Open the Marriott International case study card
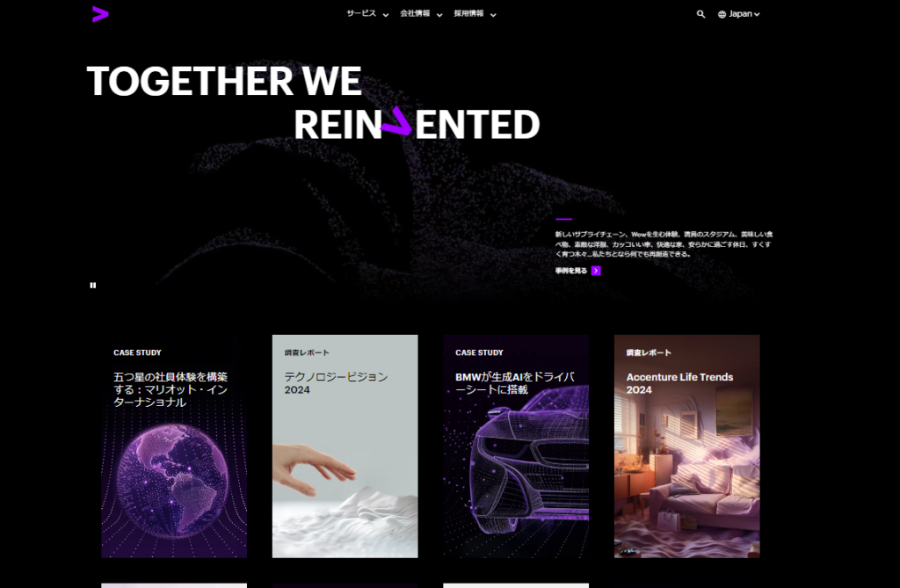This screenshot has height=588, width=900. coord(174,446)
